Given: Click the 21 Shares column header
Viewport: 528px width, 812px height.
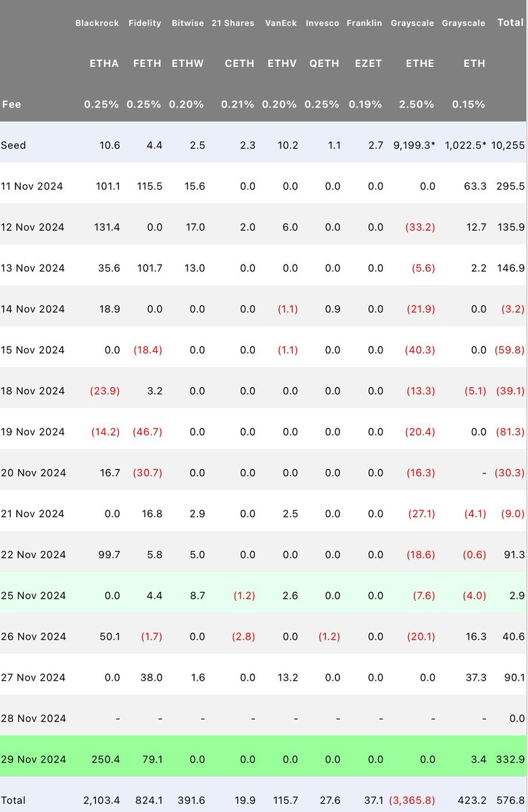Looking at the screenshot, I should [233, 23].
